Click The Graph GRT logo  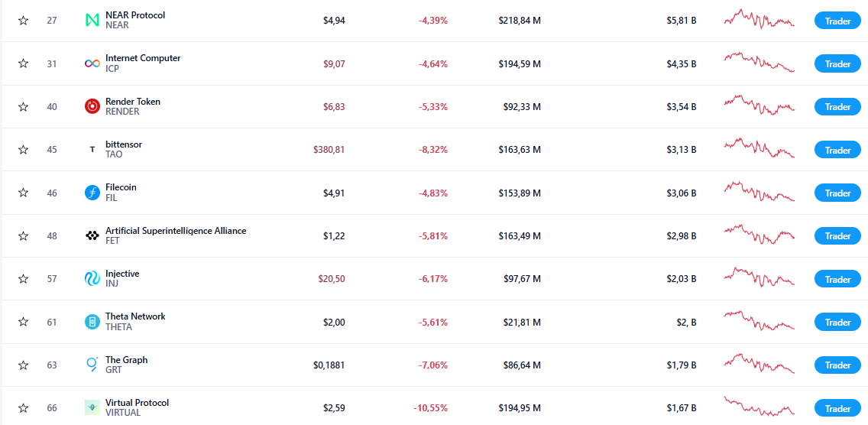click(x=92, y=365)
